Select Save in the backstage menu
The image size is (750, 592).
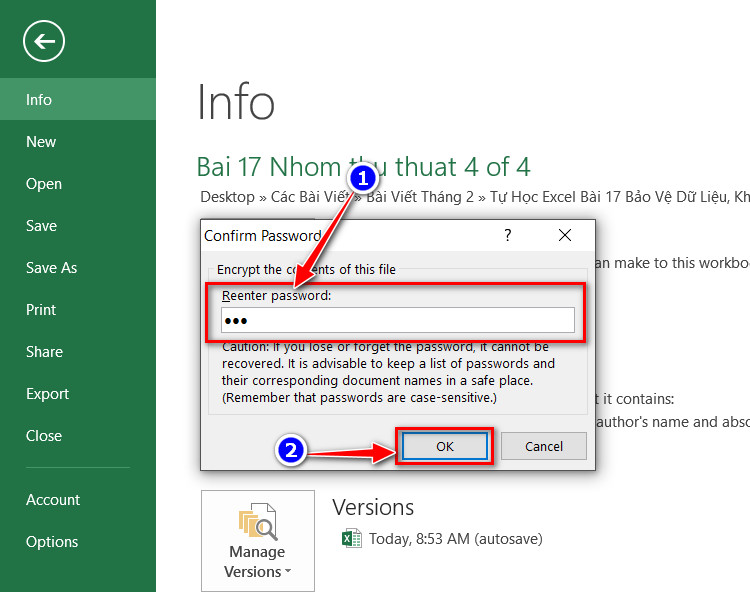coord(77,226)
